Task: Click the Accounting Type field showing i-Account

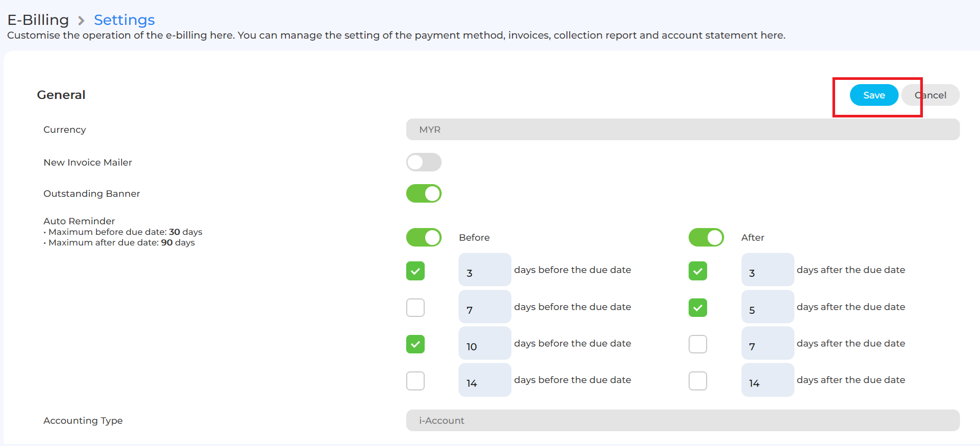Action: [x=682, y=421]
